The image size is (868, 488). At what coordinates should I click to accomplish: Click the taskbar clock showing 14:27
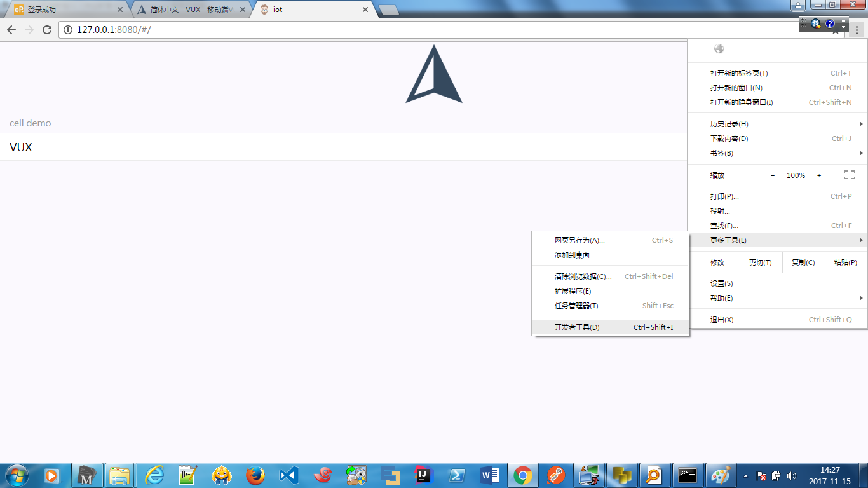830,475
